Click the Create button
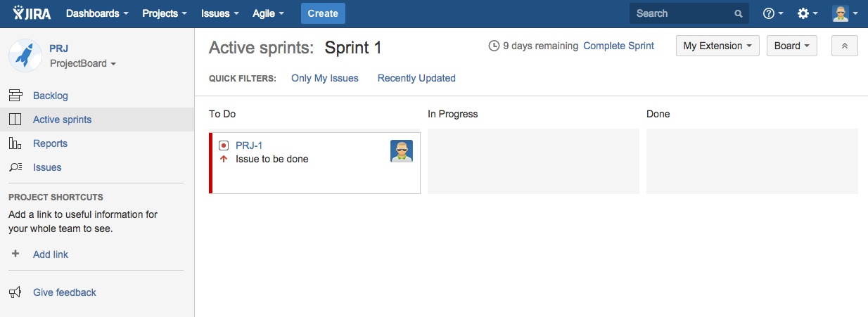This screenshot has width=868, height=317. (x=323, y=13)
